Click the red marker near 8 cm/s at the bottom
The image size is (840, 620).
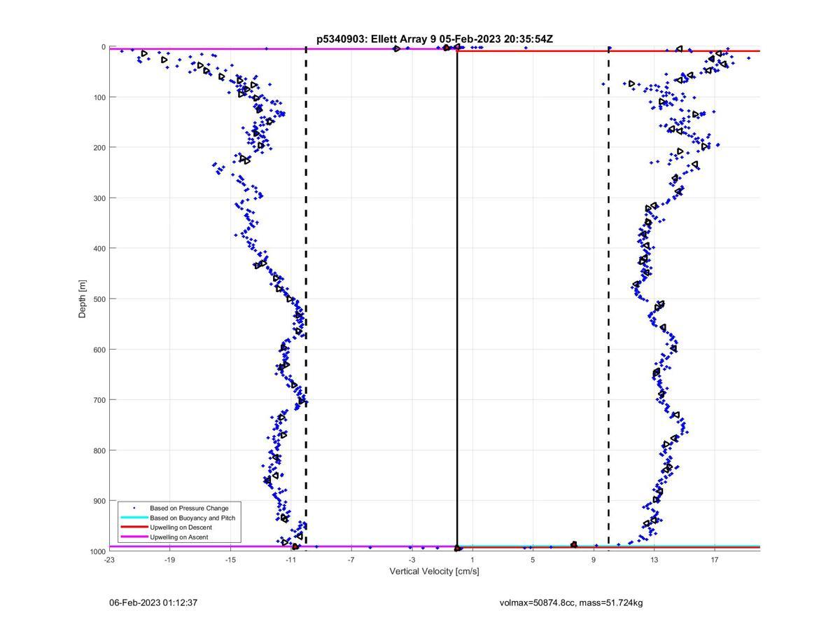coord(574,544)
